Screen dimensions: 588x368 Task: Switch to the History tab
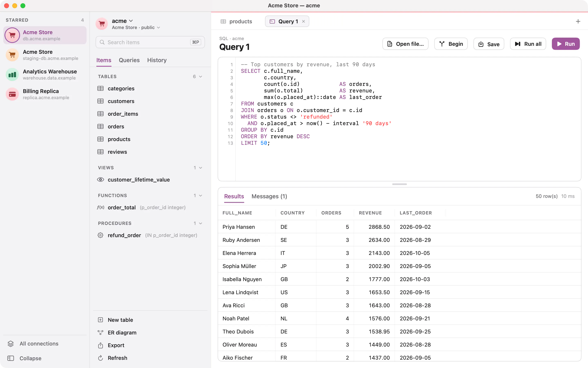pos(157,60)
